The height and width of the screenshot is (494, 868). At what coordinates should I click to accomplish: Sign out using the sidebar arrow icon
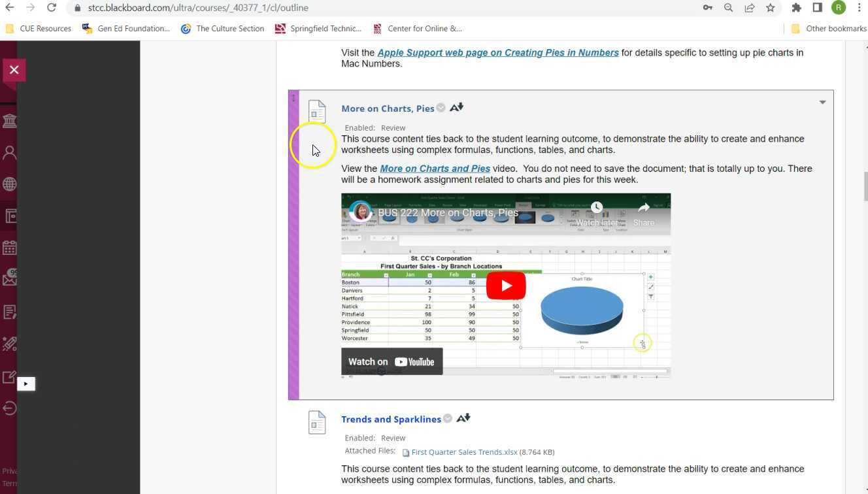click(10, 408)
